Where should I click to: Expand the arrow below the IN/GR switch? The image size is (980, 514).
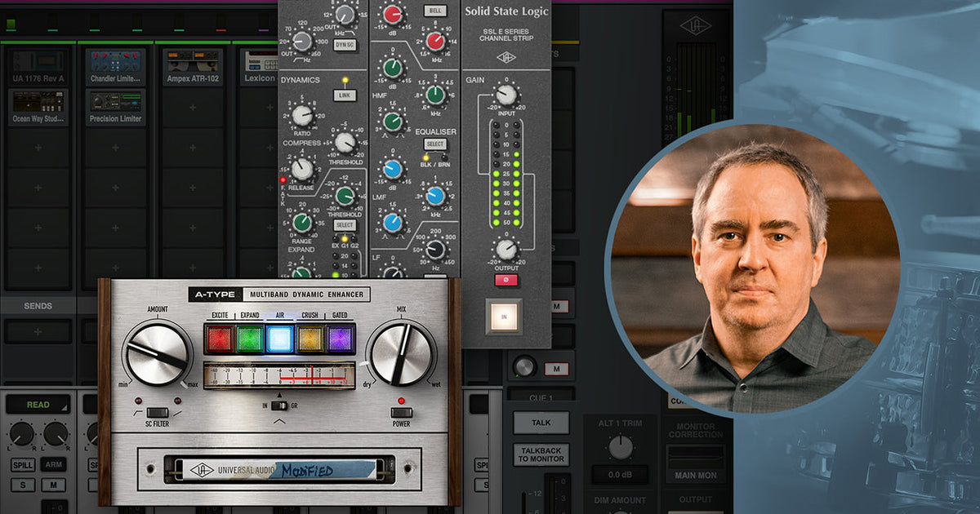click(x=278, y=421)
